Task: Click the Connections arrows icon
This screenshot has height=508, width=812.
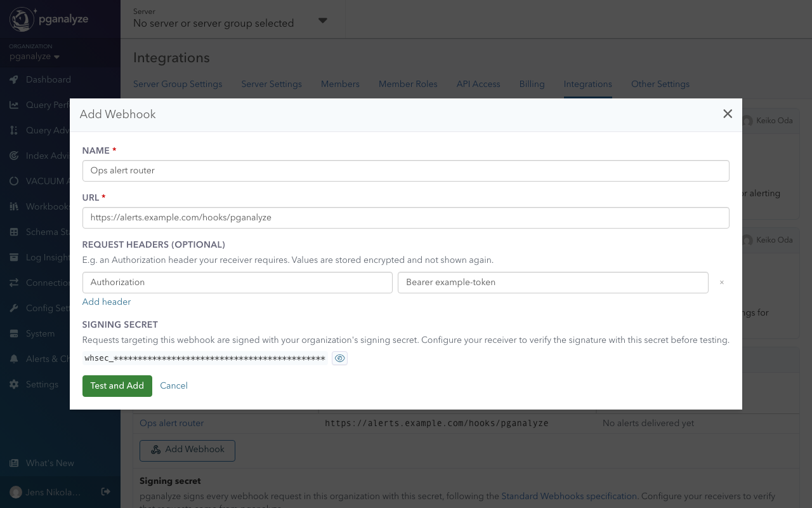Action: coord(14,283)
